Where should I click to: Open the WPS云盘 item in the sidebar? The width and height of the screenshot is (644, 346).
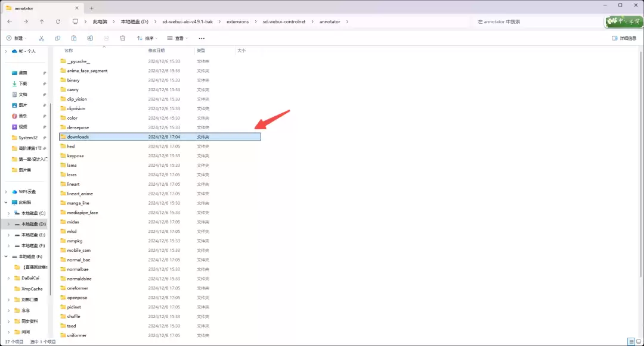(28, 192)
